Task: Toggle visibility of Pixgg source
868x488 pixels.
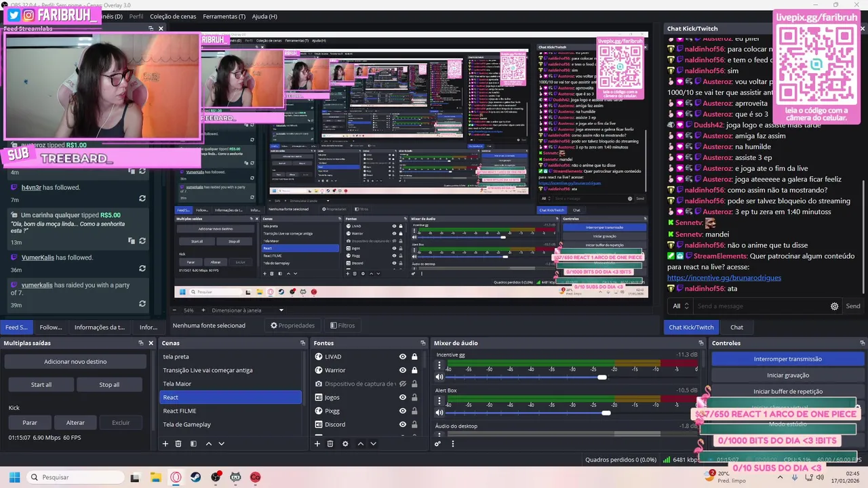Action: pos(403,411)
